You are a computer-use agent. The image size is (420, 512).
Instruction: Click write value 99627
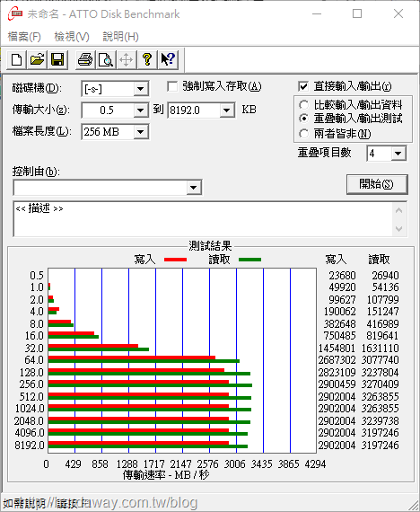342,300
